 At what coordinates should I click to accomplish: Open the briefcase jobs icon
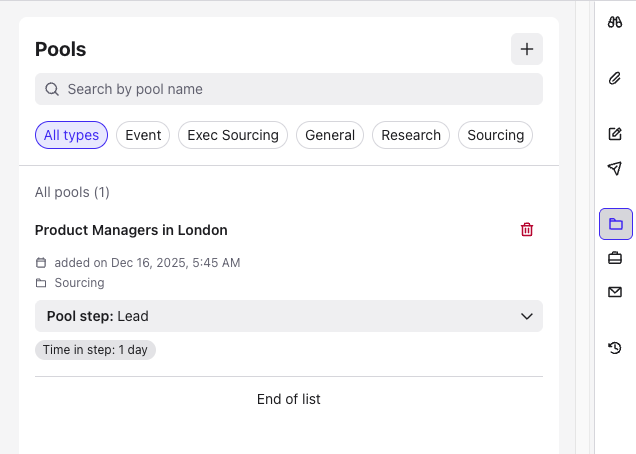pos(615,258)
